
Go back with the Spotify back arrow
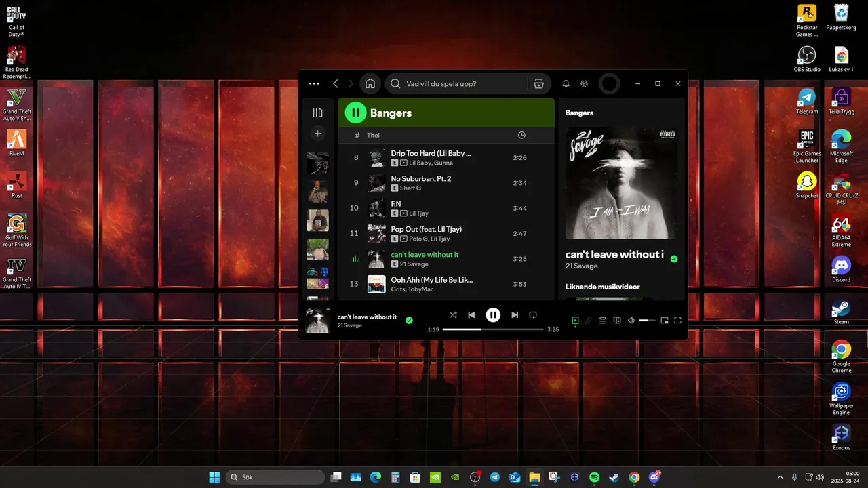[335, 83]
